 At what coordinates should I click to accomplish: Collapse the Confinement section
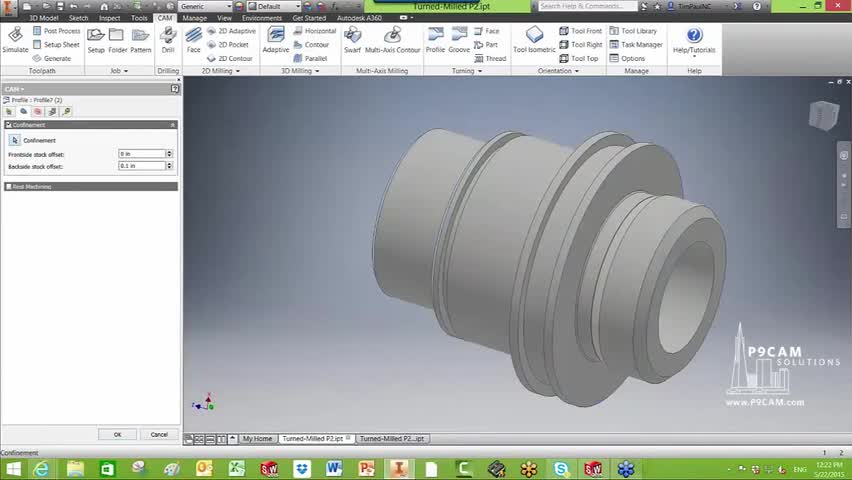click(x=173, y=125)
